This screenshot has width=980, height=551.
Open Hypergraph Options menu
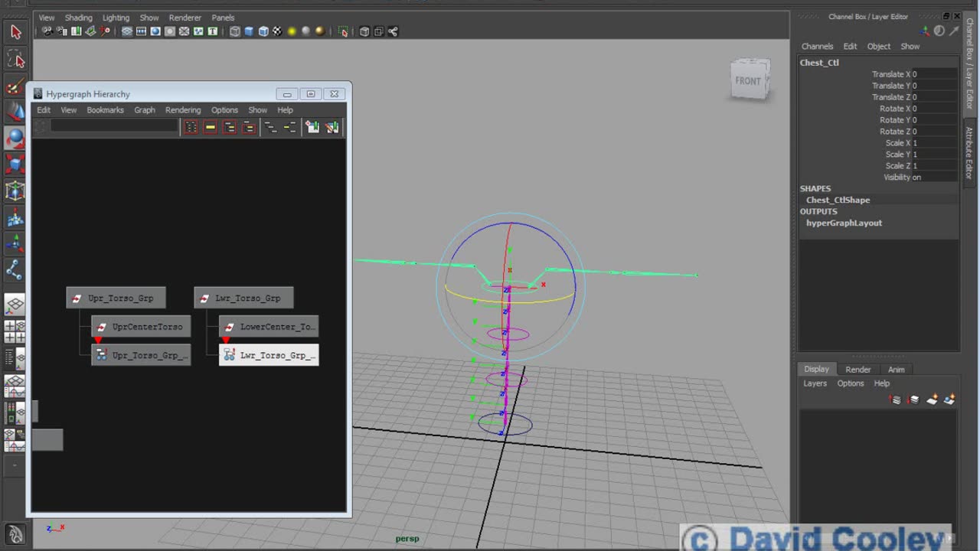pos(224,110)
